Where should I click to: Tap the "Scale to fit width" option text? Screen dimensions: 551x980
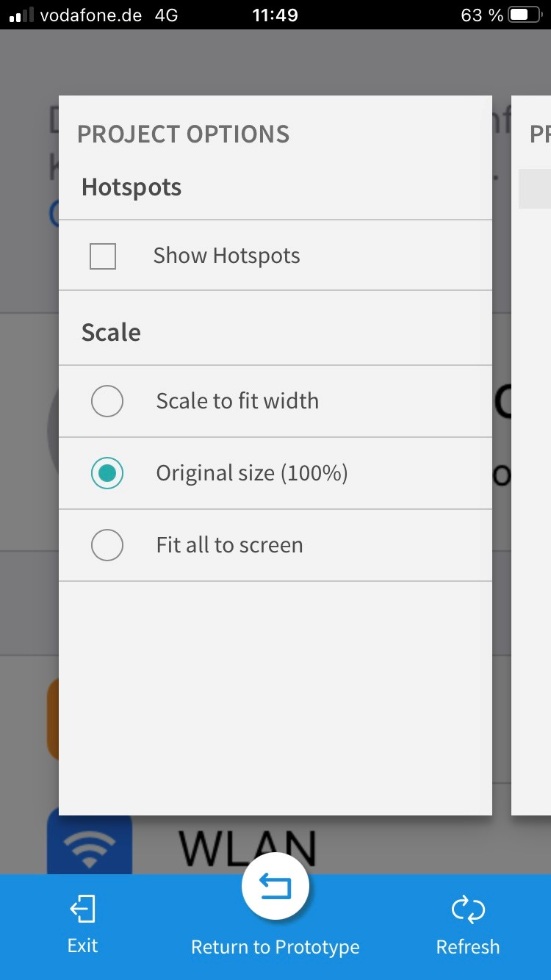coord(237,401)
